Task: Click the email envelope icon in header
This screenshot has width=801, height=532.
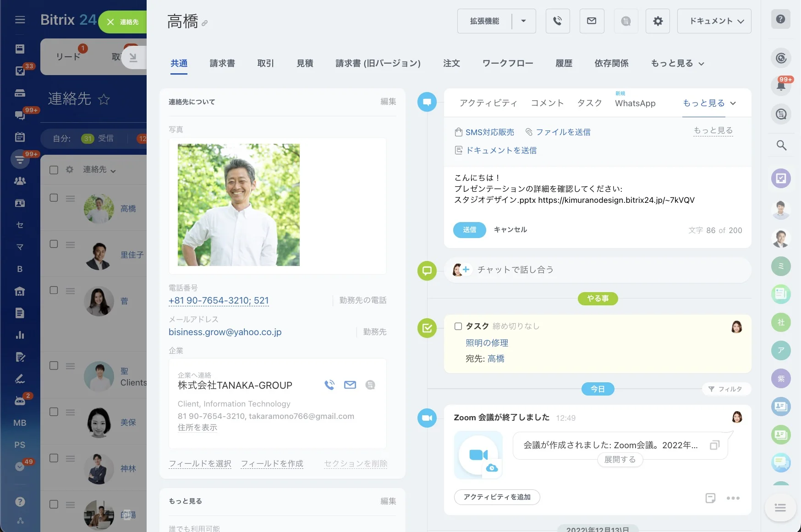Action: click(x=592, y=21)
